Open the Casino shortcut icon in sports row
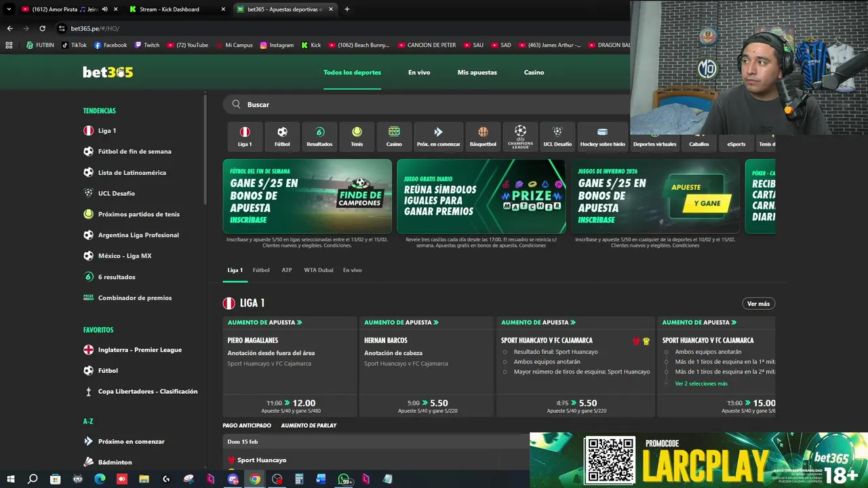The width and height of the screenshot is (868, 488). coord(394,136)
